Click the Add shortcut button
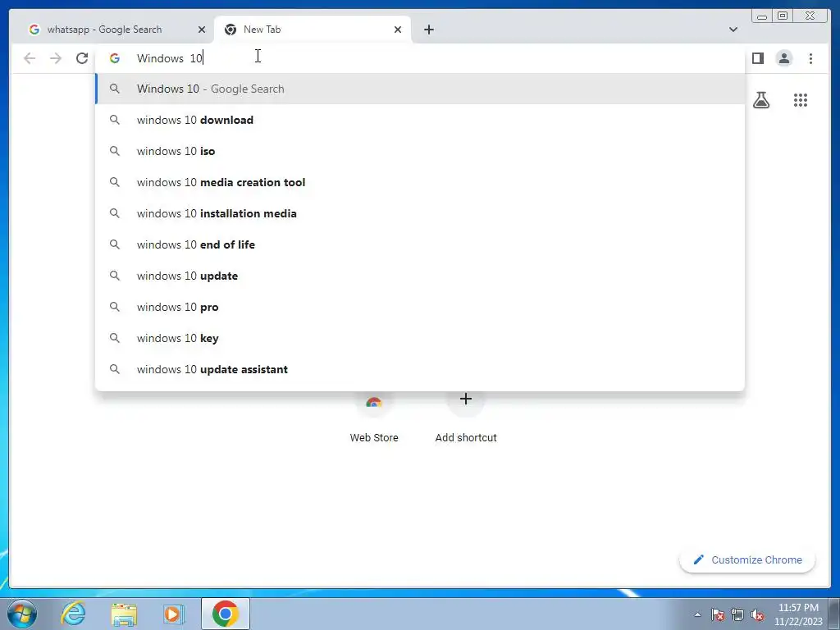Image resolution: width=840 pixels, height=630 pixels. coord(466,418)
